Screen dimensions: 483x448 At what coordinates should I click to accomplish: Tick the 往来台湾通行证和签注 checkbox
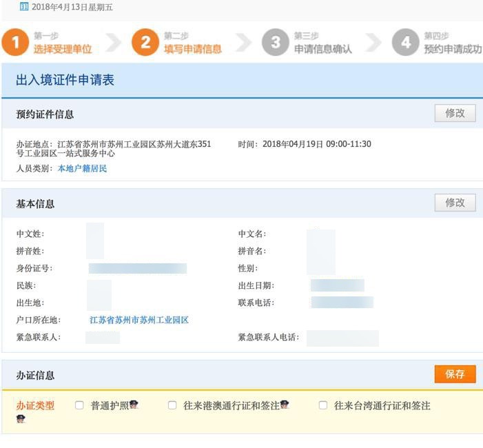pos(323,405)
